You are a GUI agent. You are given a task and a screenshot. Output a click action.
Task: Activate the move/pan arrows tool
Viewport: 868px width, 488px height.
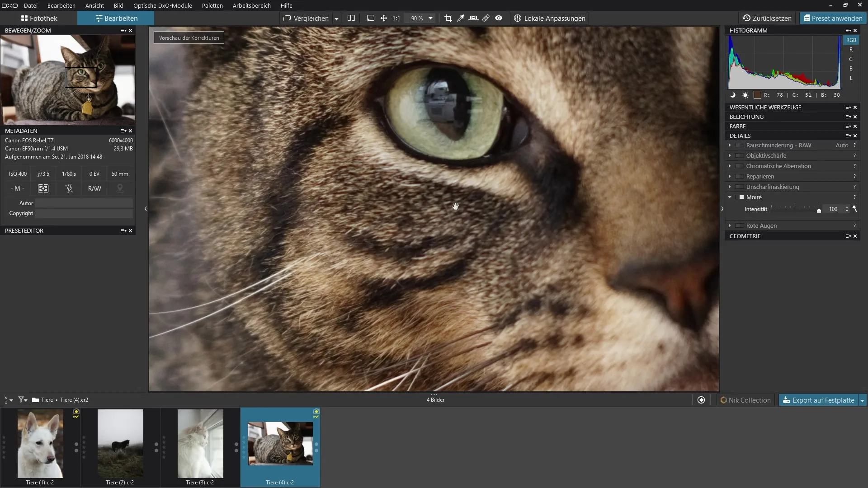[383, 18]
